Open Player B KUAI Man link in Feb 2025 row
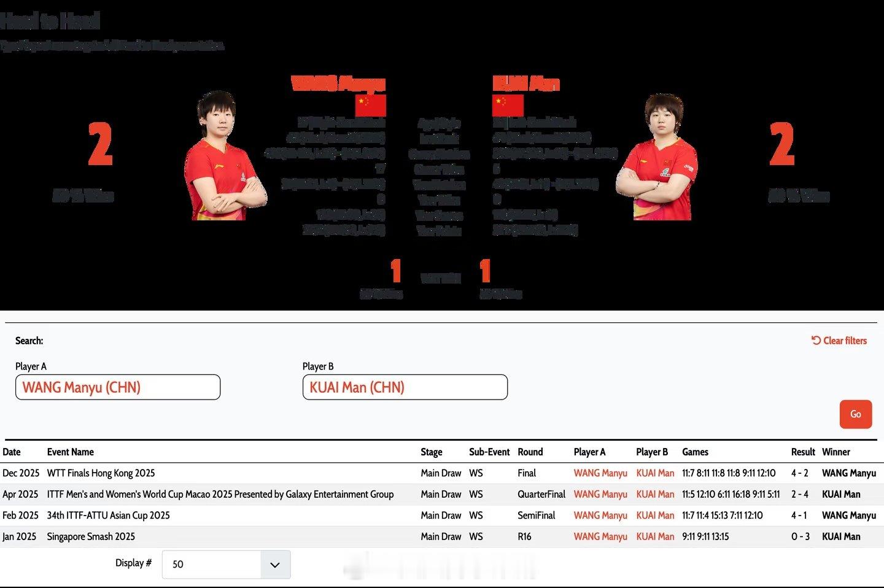 tap(655, 516)
